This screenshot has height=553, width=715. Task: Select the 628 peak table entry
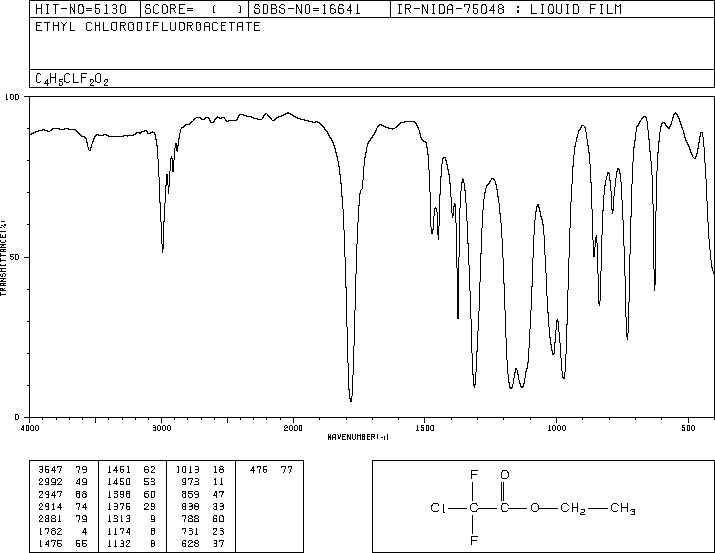(202, 543)
